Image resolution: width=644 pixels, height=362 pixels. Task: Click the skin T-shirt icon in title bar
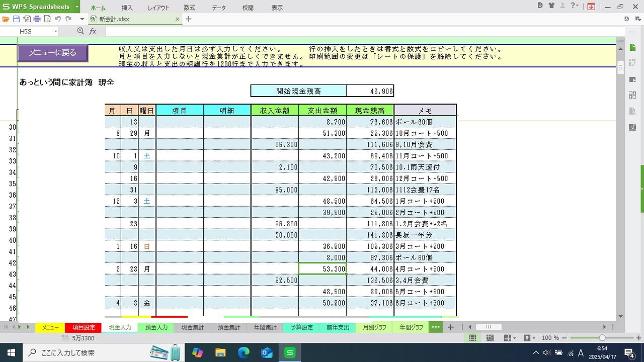point(552,6)
